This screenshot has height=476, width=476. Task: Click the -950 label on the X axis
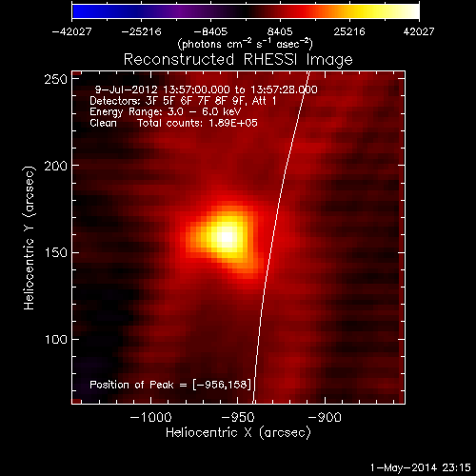[238, 417]
